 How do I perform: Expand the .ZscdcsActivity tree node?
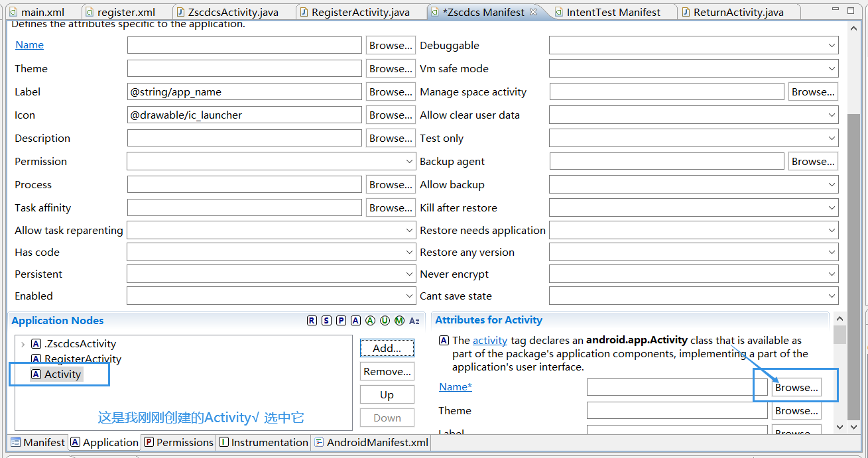[x=23, y=344]
